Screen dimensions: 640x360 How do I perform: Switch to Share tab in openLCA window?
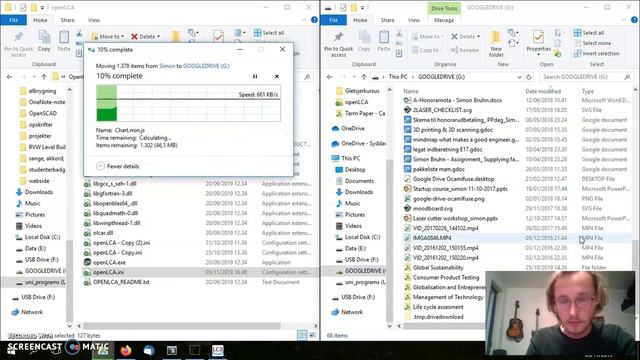[x=67, y=20]
